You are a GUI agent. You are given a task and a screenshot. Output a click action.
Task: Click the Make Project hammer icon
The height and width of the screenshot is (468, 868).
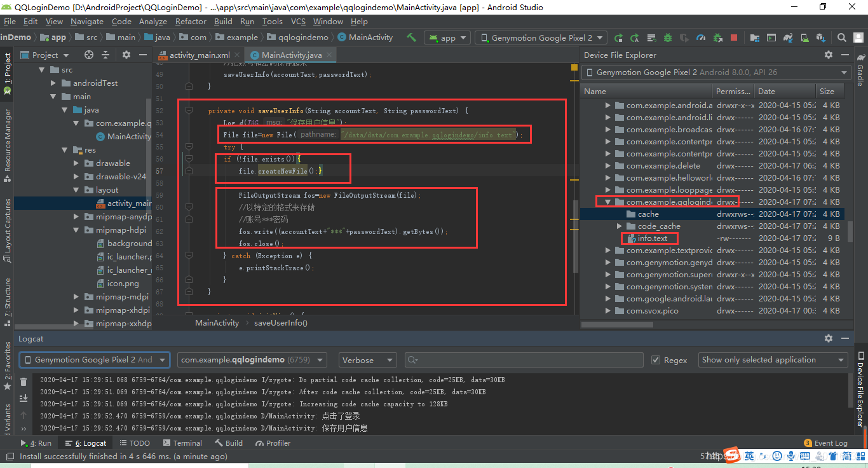412,38
